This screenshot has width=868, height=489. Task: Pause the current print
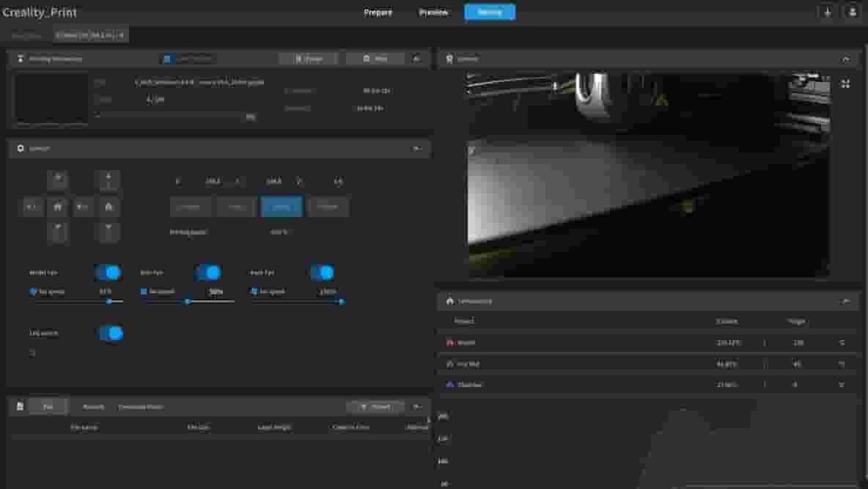pyautogui.click(x=309, y=59)
